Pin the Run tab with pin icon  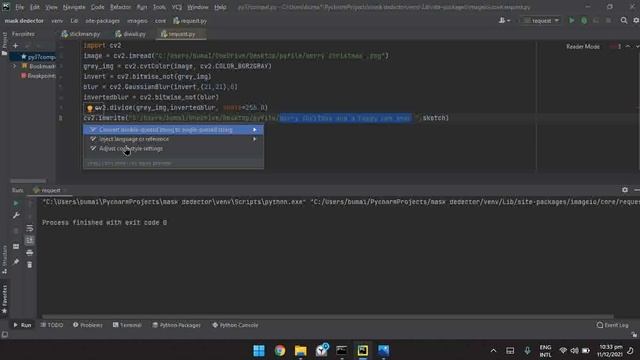click(x=16, y=262)
